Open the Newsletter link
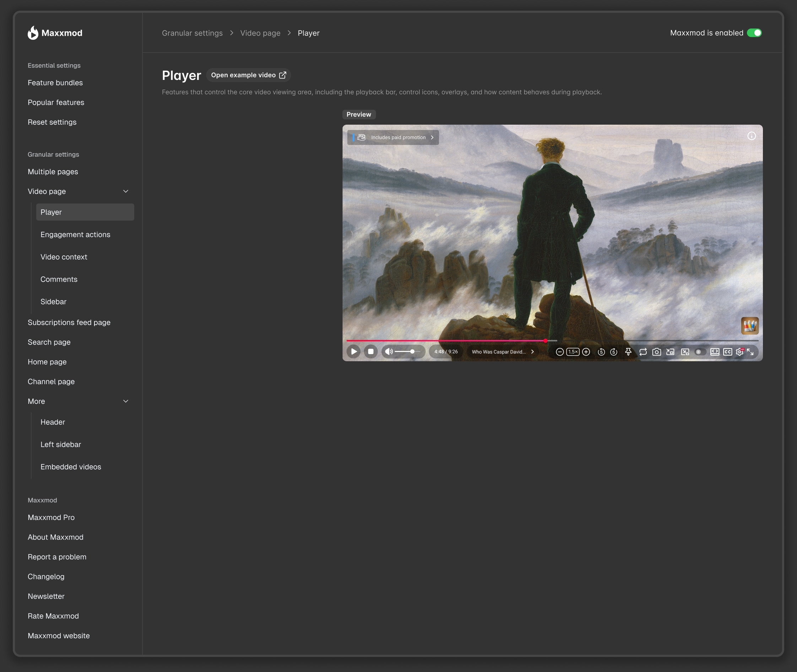The image size is (797, 672). point(46,597)
